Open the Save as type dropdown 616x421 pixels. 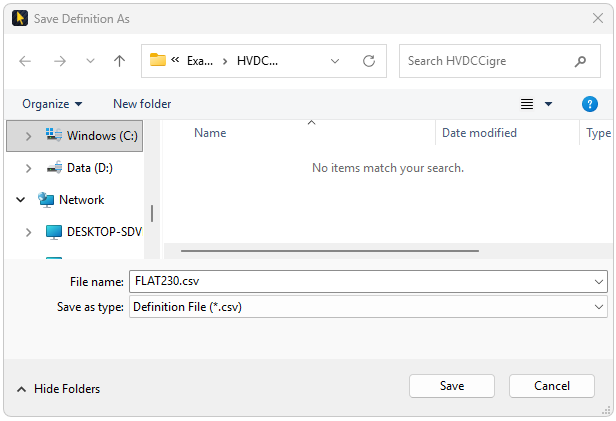point(599,307)
